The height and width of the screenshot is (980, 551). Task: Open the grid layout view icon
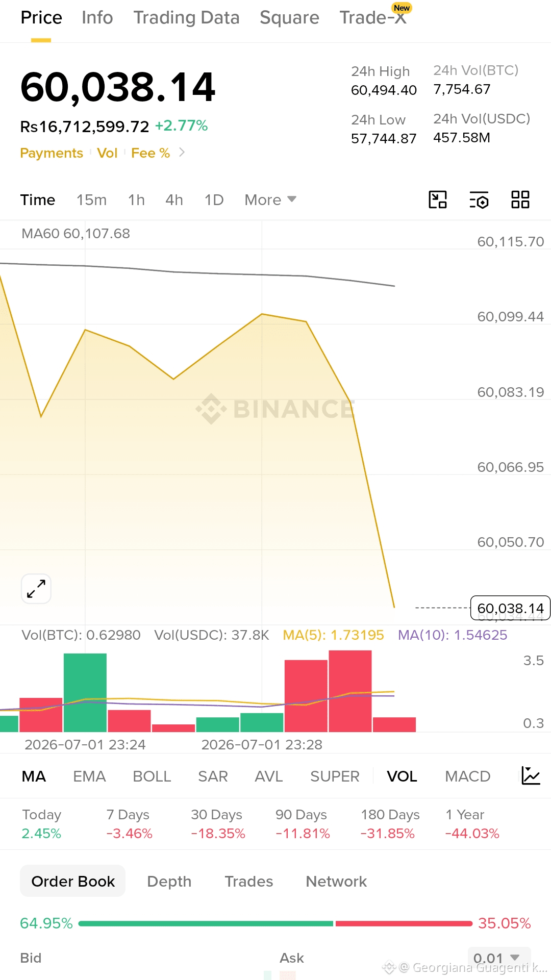point(520,199)
